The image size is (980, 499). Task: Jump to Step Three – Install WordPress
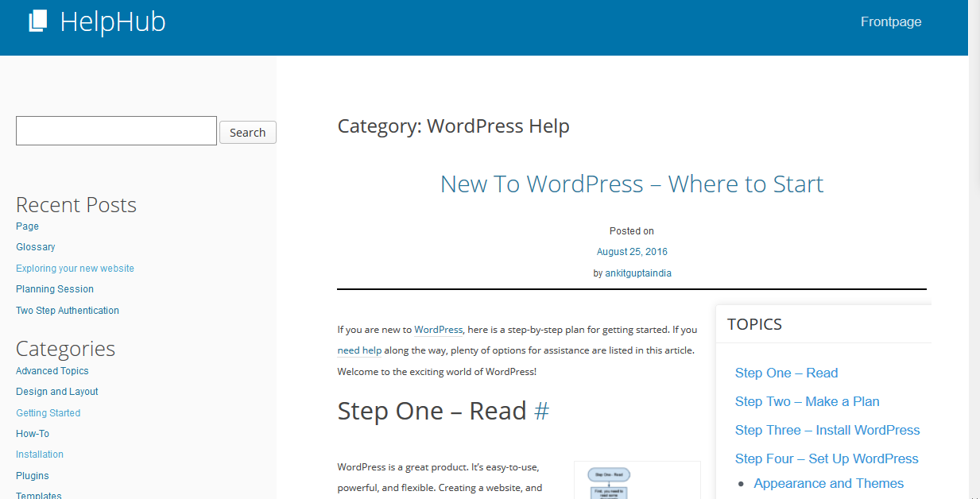pyautogui.click(x=827, y=431)
